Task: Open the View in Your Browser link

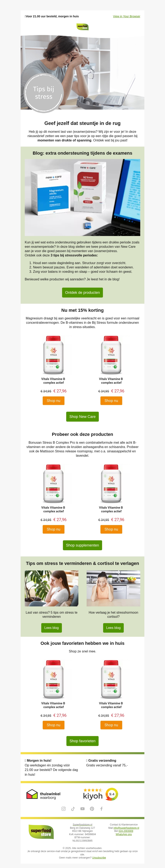Action: pyautogui.click(x=127, y=17)
